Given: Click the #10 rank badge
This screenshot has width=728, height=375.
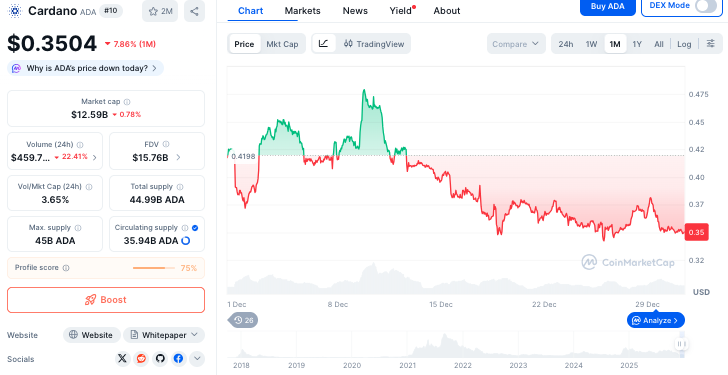Looking at the screenshot, I should [110, 11].
